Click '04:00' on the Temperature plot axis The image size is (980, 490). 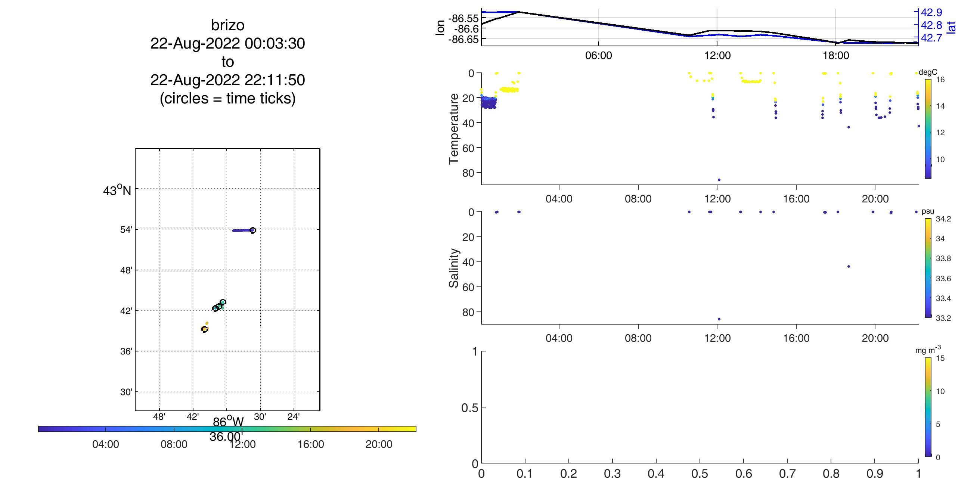click(x=559, y=199)
